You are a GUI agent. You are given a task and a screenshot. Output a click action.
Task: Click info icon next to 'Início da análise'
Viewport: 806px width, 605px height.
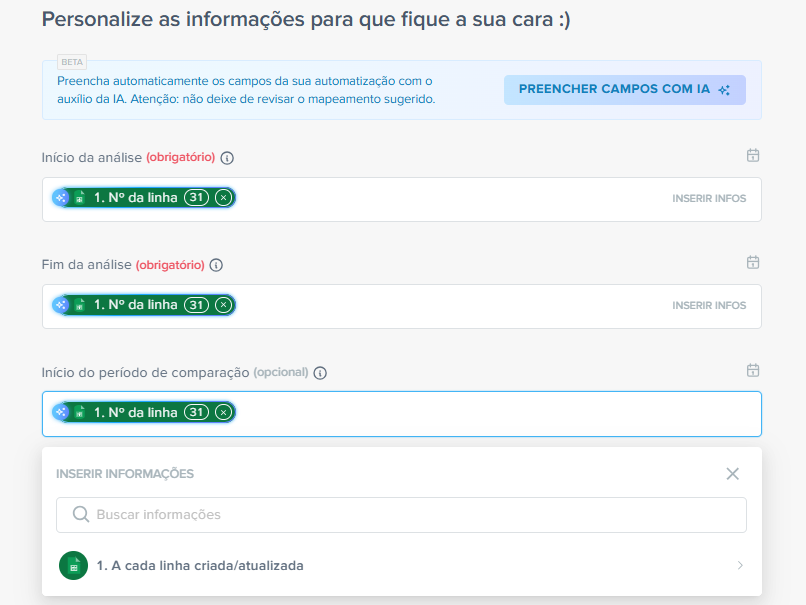227,158
